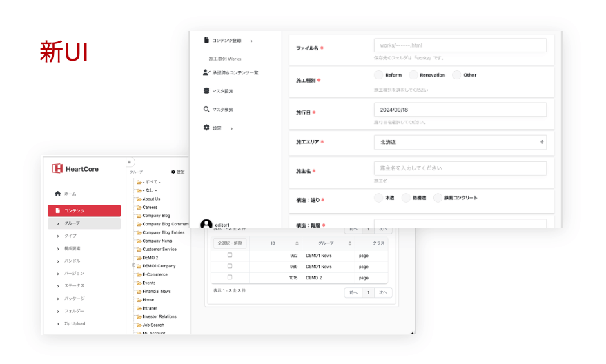
Task: Open the コンテンツ menu in left sidebar
Action: coord(84,211)
